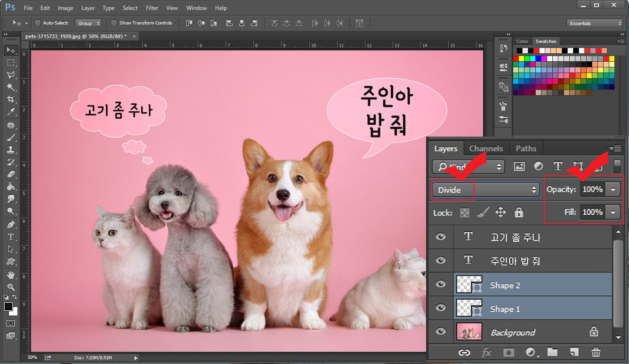Select the Crop tool

[10, 99]
